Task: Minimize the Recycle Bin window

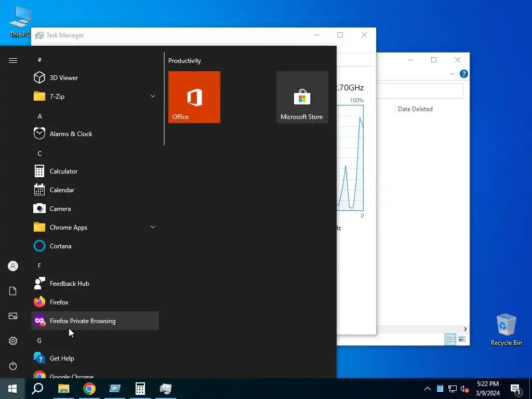Action: coord(410,60)
